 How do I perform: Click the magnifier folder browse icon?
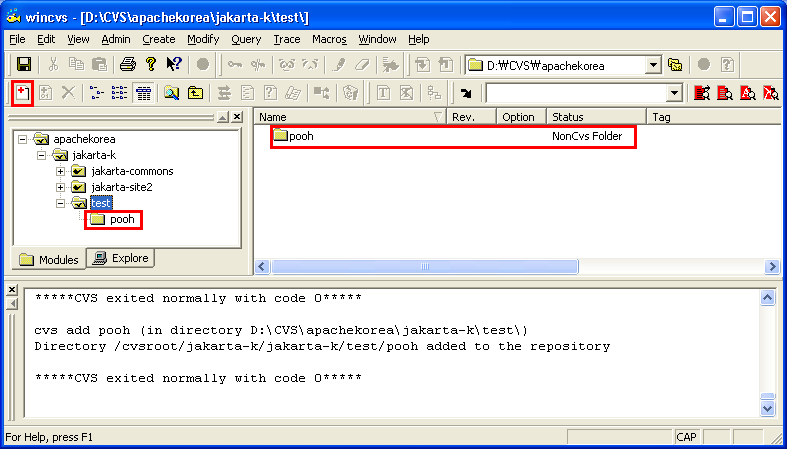[x=171, y=93]
